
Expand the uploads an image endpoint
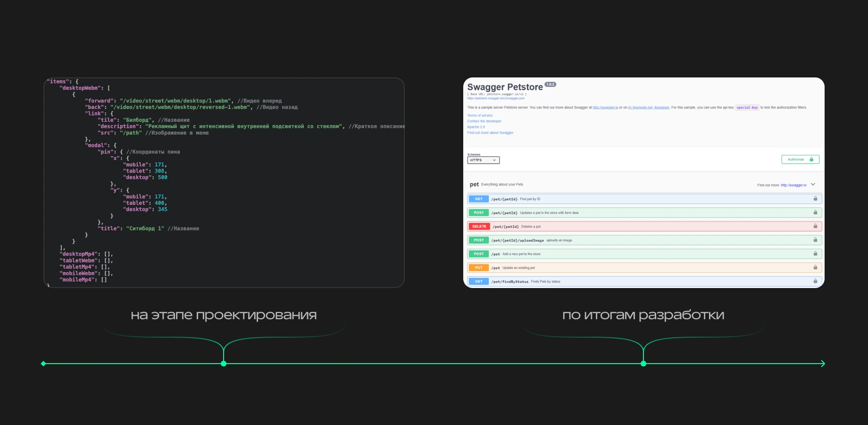click(644, 240)
